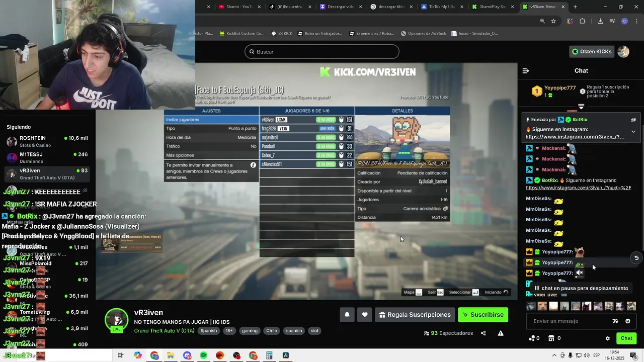Switch to the Shamii - YouTube tab
644x362 pixels.
(239, 7)
